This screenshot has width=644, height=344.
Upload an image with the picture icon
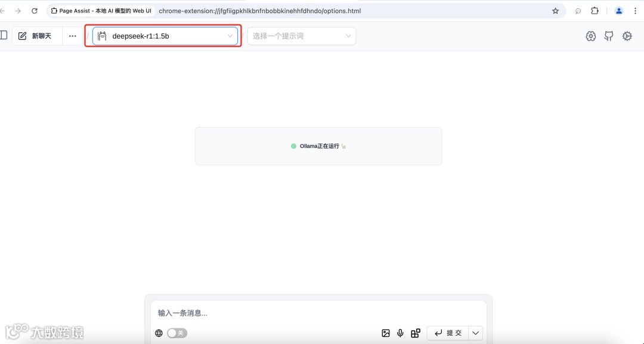click(386, 333)
